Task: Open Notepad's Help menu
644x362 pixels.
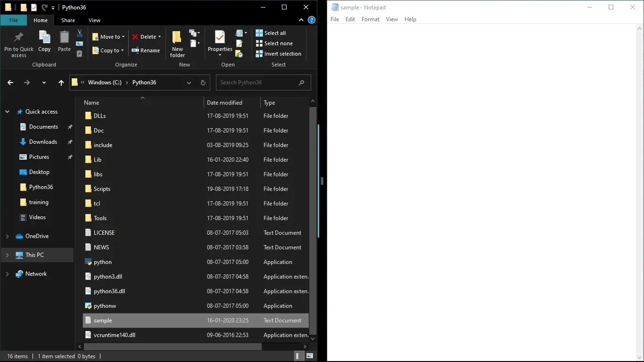Action: (x=410, y=19)
